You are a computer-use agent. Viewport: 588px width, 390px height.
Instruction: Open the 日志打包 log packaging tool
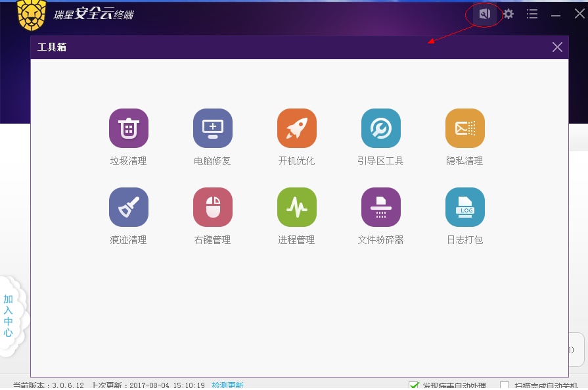[464, 207]
